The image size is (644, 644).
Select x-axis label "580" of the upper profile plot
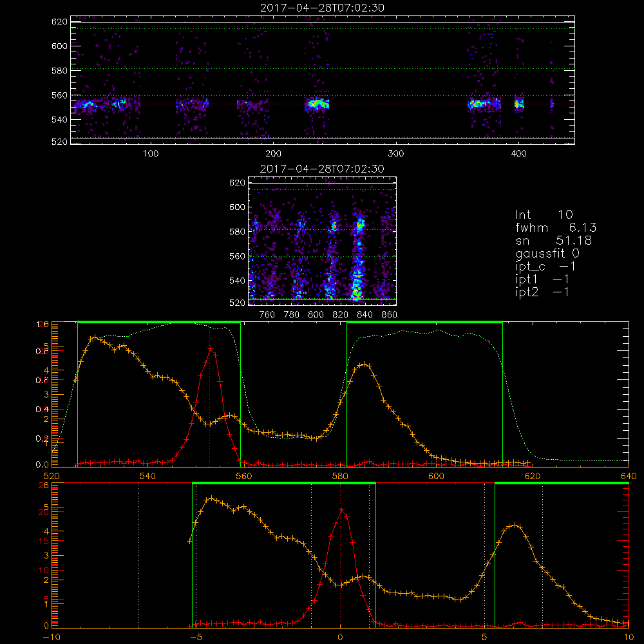(x=340, y=476)
